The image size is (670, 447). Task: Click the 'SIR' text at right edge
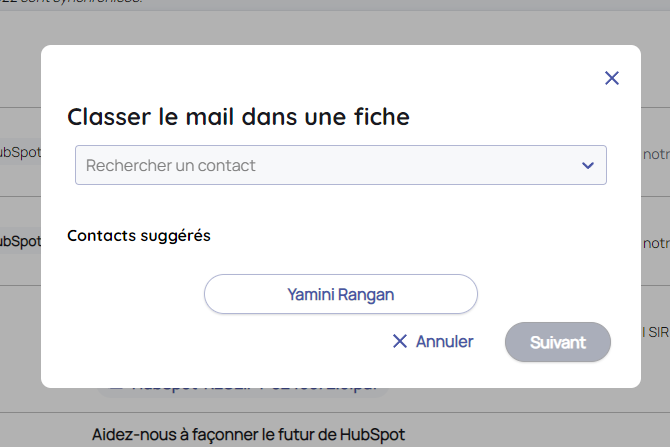pyautogui.click(x=658, y=332)
